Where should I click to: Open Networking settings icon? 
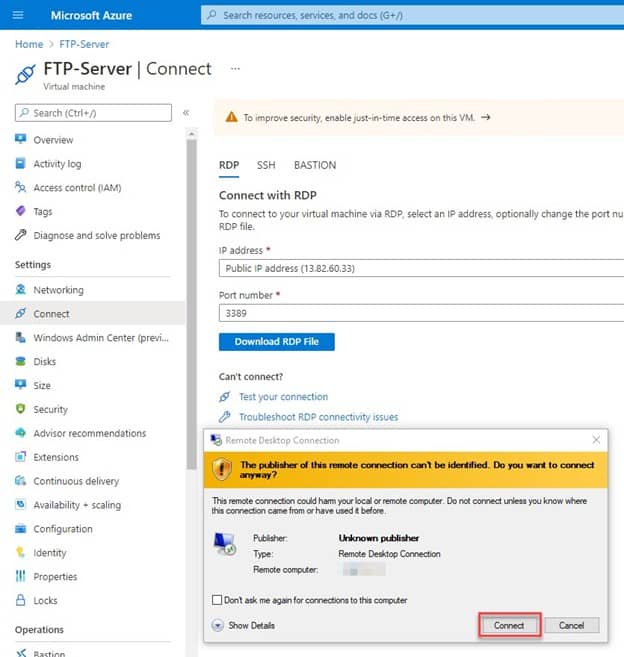coord(21,289)
